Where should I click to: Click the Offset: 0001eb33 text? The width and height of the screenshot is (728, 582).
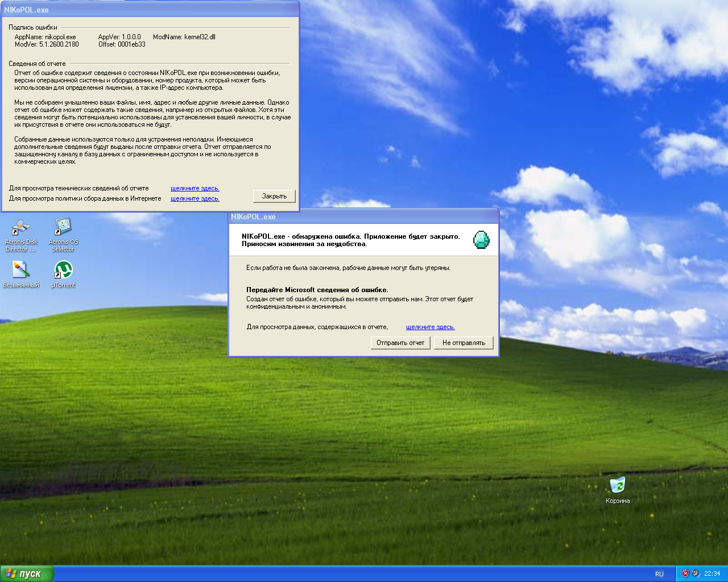pos(122,44)
